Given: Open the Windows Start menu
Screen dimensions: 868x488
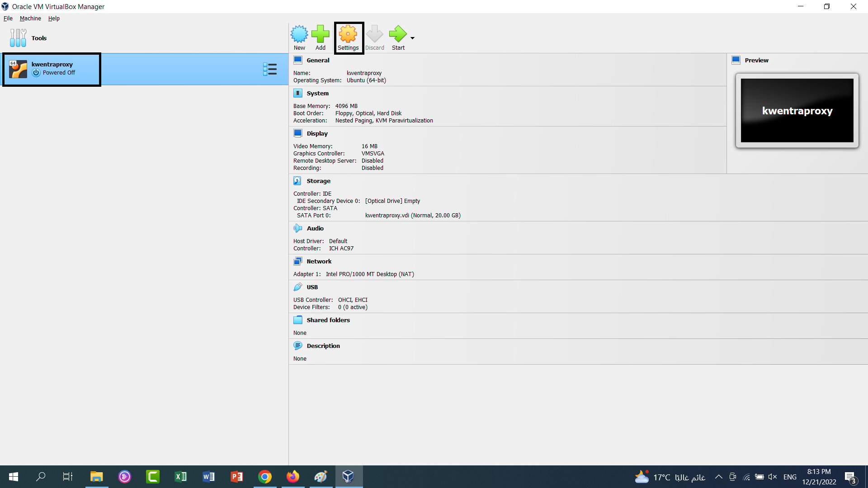Looking at the screenshot, I should 14,477.
